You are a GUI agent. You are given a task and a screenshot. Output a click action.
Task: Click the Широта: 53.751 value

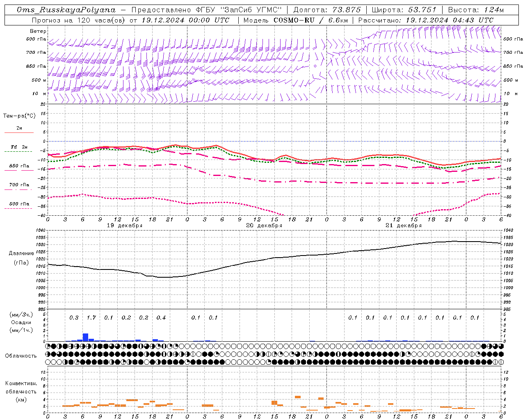[x=404, y=10]
